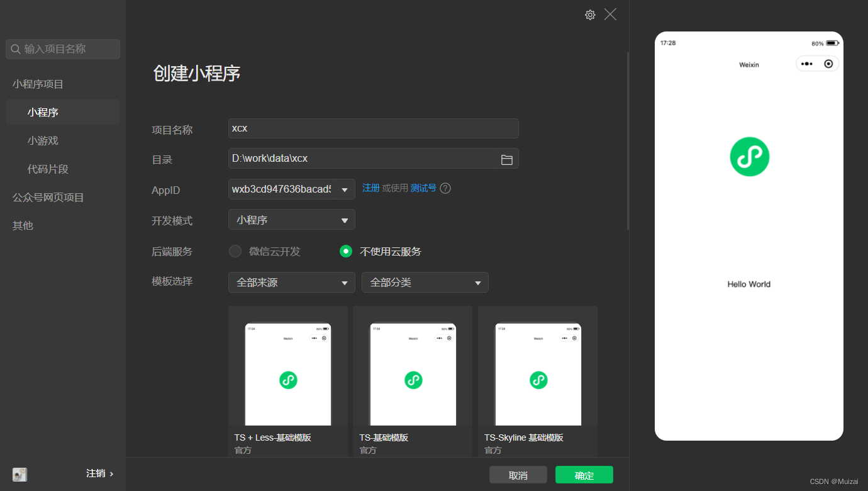Click the 项目名称 input field
This screenshot has height=491, width=868.
tap(374, 128)
